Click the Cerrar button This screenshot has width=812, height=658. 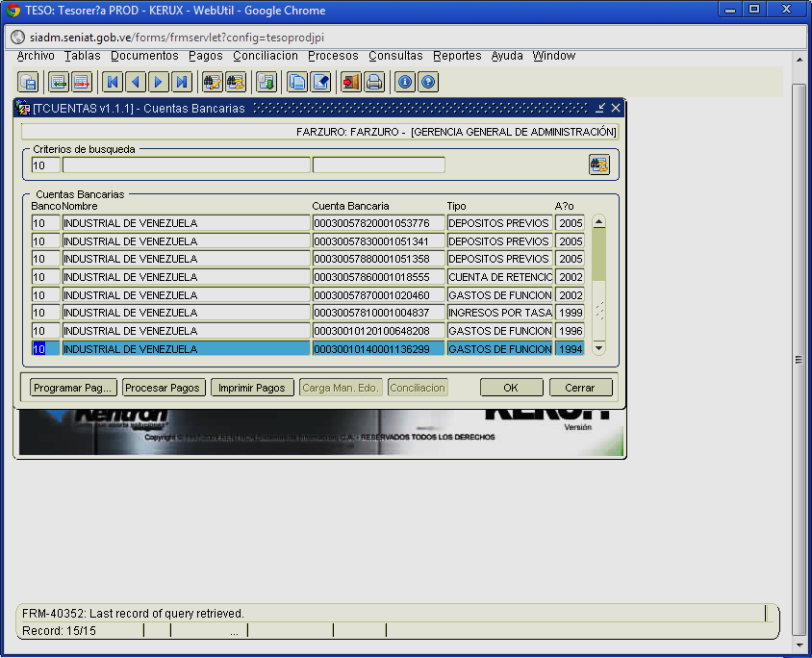click(x=580, y=388)
